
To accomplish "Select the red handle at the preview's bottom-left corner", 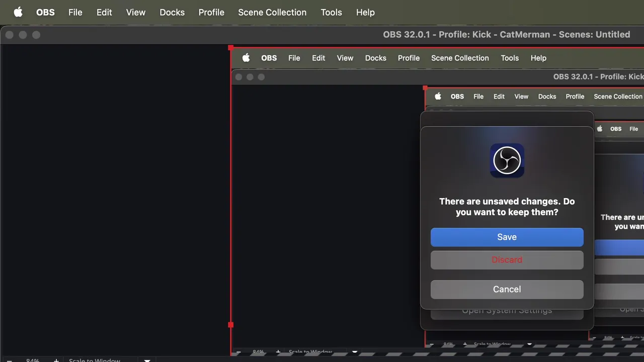I will (x=230, y=325).
